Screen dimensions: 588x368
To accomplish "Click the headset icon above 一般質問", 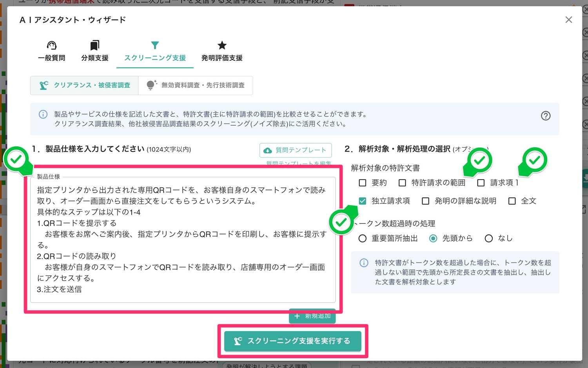I will click(52, 45).
